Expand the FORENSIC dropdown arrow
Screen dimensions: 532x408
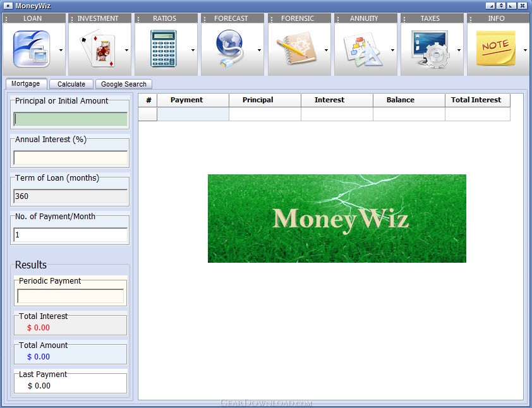326,50
